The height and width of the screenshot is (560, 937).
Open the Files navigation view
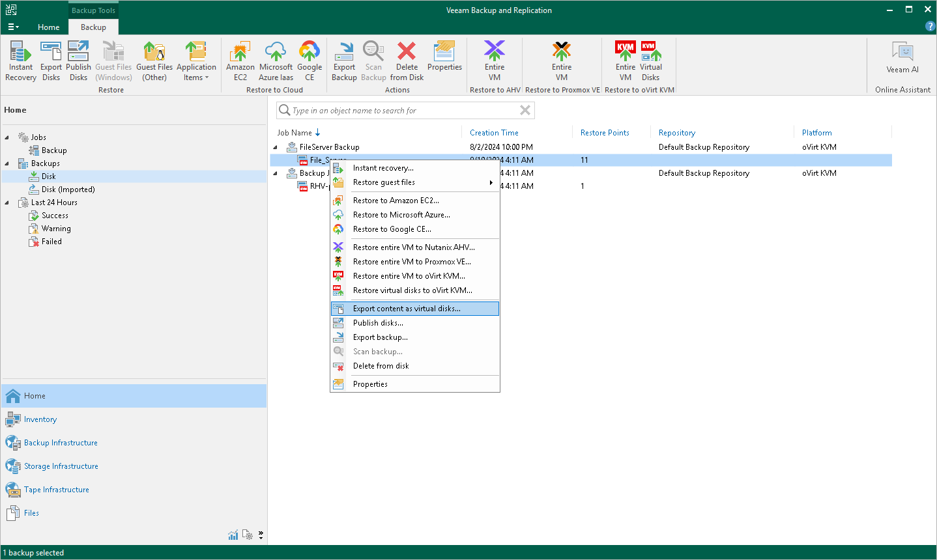coord(134,513)
